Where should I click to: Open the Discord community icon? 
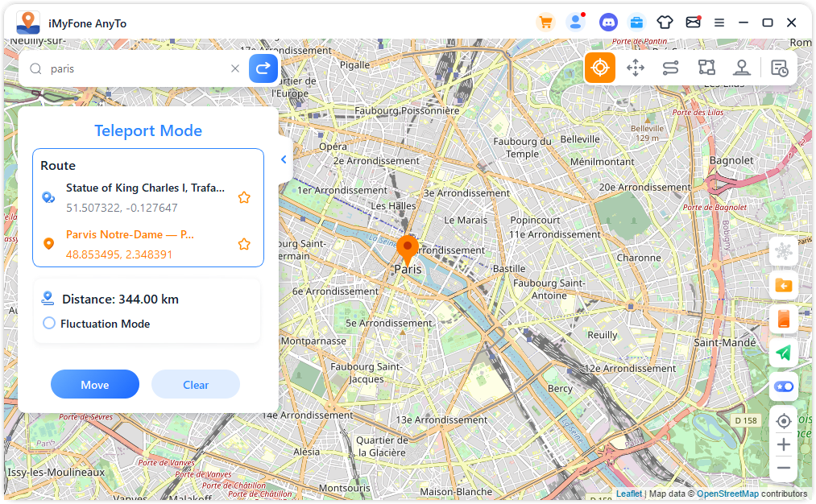pos(608,23)
